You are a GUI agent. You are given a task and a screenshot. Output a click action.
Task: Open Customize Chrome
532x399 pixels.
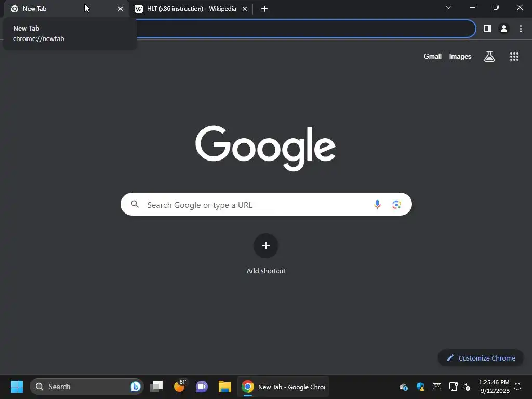pyautogui.click(x=481, y=358)
